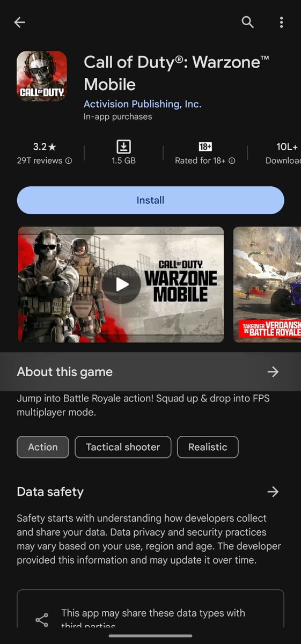This screenshot has width=301, height=644.
Task: Tap the download size icon above 1.5 GB
Action: point(123,147)
